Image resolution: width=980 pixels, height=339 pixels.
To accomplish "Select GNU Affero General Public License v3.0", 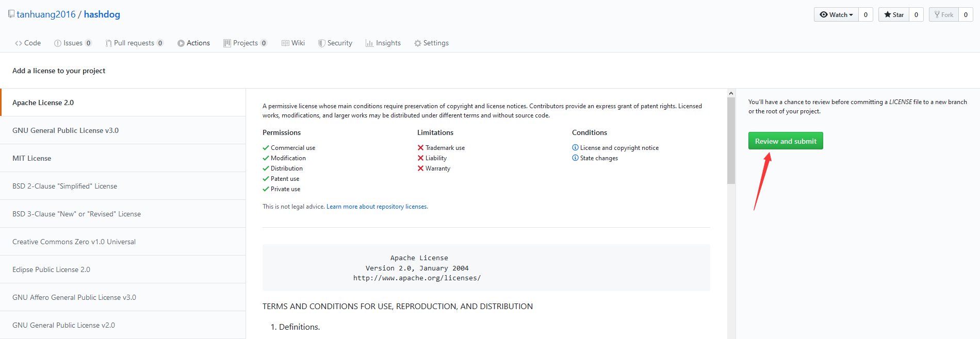I will (x=123, y=297).
